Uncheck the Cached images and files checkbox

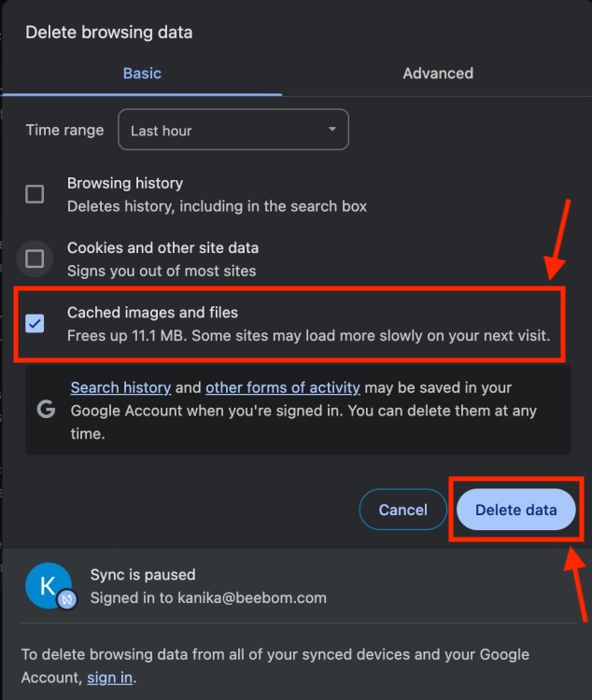pyautogui.click(x=35, y=324)
